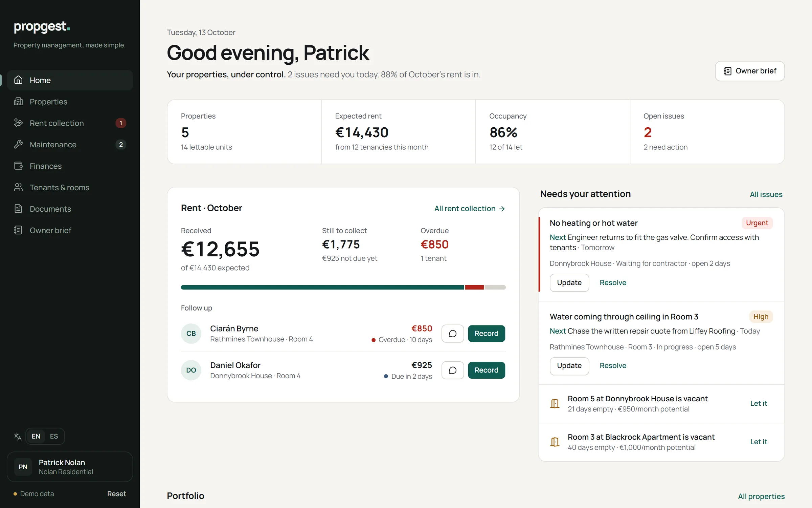Switch the language to ES
The image size is (812, 508).
(54, 436)
